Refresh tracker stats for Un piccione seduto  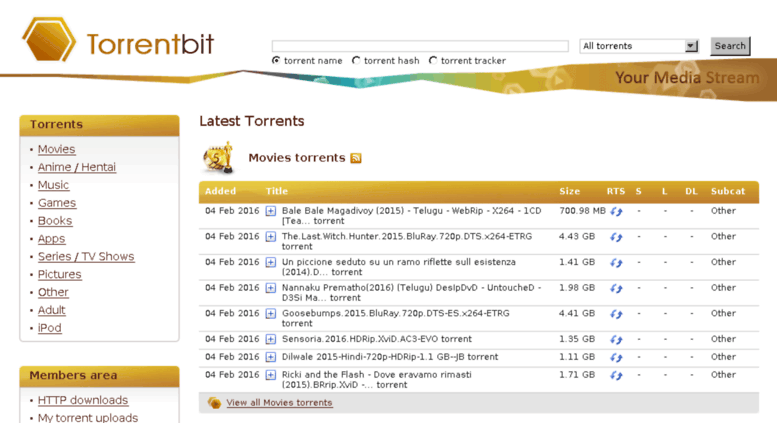tap(616, 263)
